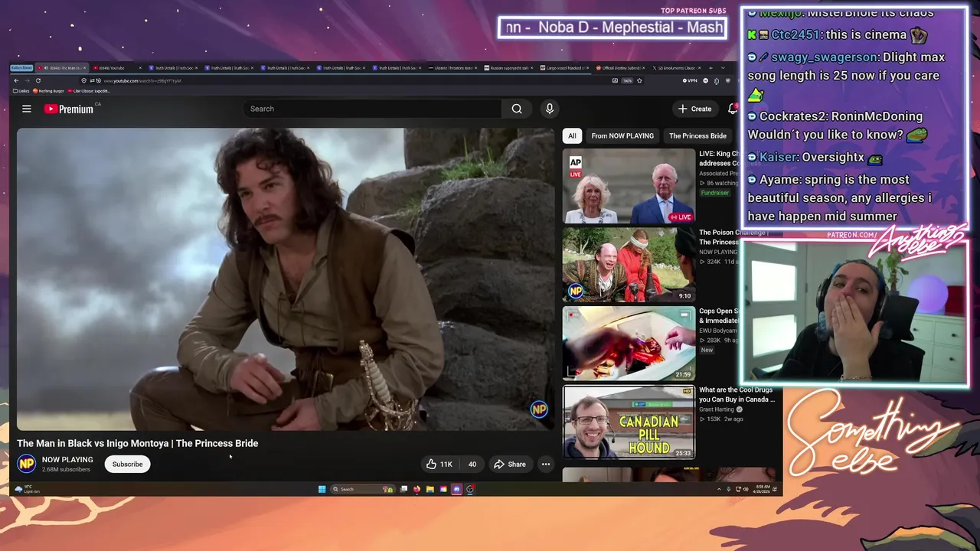Open Discord from the taskbar

tap(456, 489)
